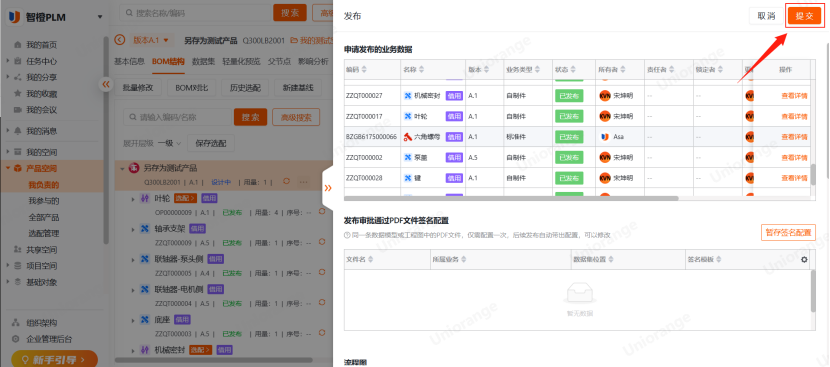
Task: Open 查看详情 for the 泵盖 row
Action: (x=794, y=157)
